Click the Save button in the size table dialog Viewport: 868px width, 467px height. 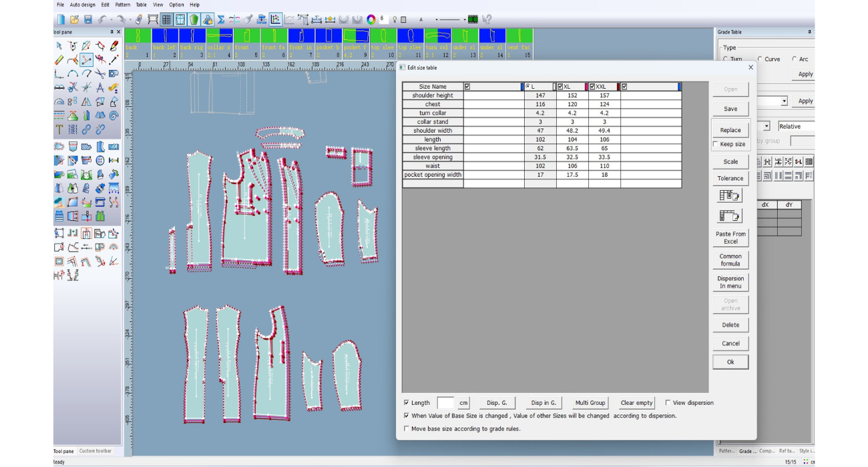pyautogui.click(x=730, y=109)
